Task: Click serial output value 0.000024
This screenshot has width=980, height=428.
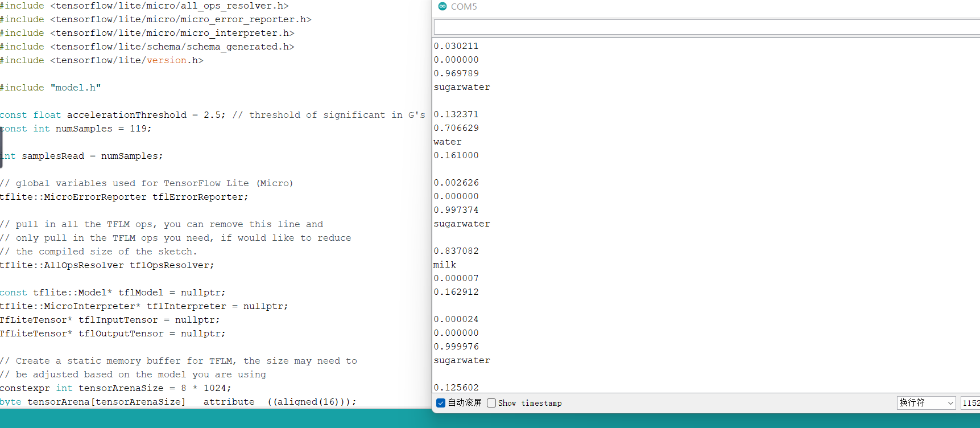Action: click(x=456, y=319)
